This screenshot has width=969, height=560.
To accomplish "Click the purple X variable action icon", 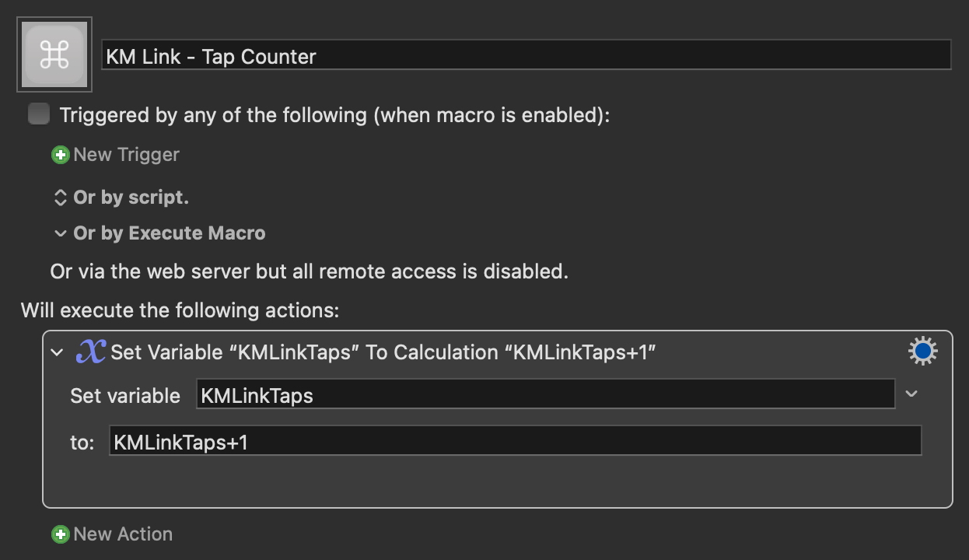I will pyautogui.click(x=91, y=352).
